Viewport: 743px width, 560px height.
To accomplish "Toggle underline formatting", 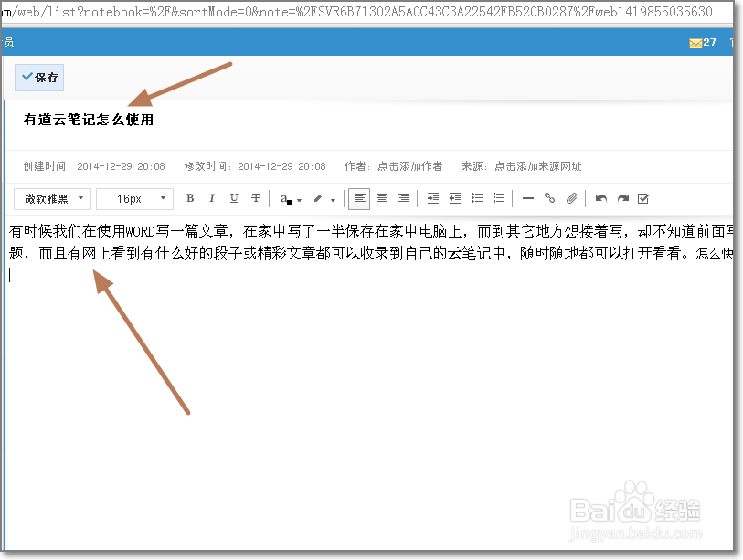I will (x=234, y=198).
